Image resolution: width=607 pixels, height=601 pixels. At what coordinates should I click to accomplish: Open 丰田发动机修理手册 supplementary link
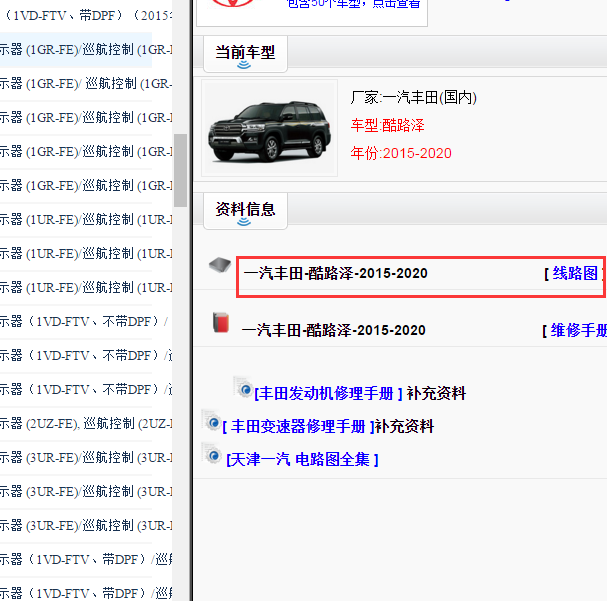coord(329,394)
